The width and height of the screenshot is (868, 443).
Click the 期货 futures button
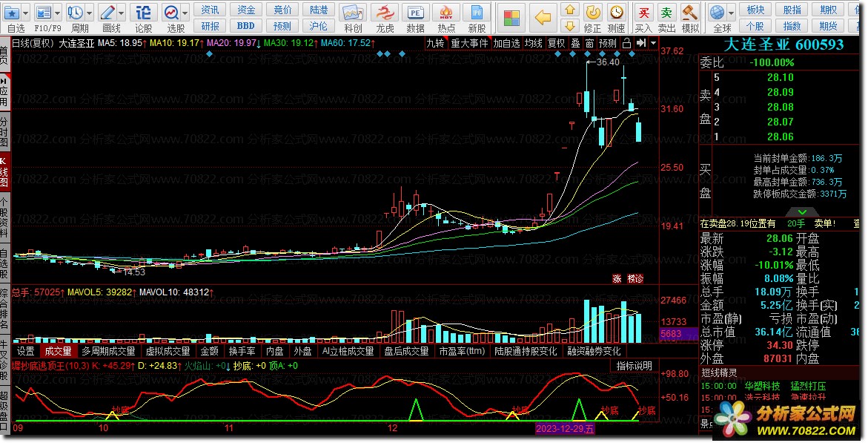[x=828, y=26]
